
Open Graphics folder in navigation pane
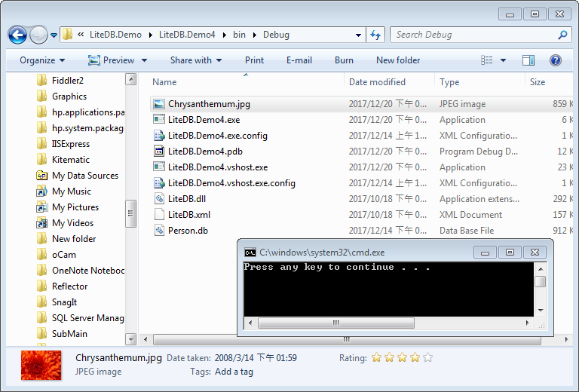[x=62, y=96]
